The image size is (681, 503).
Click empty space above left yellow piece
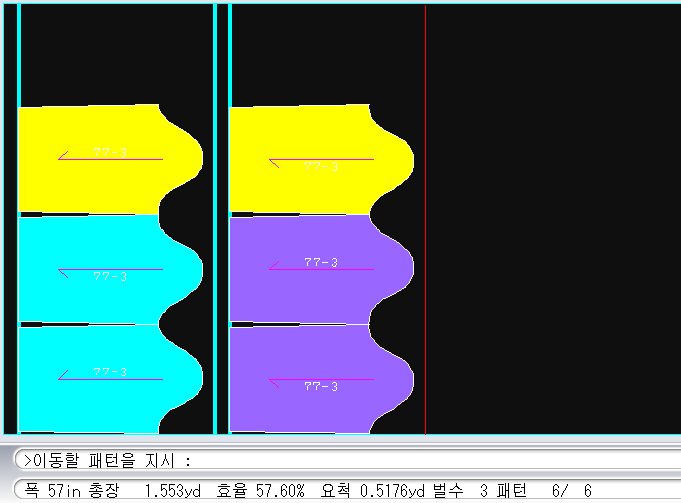click(110, 55)
